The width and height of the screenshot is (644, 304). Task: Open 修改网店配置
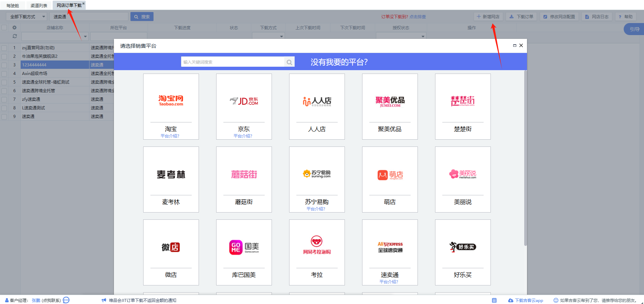point(559,17)
